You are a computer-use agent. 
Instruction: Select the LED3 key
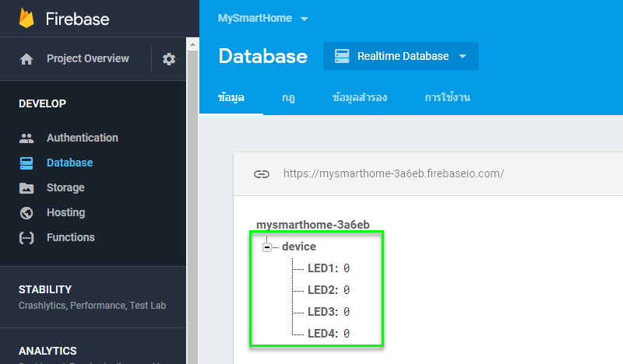(x=322, y=312)
